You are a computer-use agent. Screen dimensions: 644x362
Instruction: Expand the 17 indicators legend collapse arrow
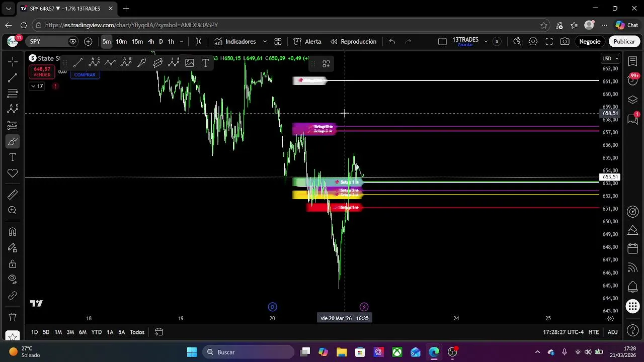point(37,86)
